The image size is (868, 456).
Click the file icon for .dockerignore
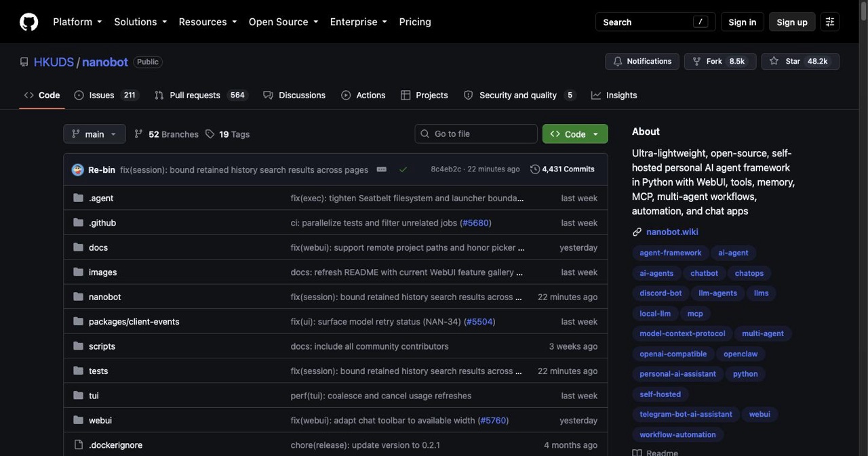[78, 445]
